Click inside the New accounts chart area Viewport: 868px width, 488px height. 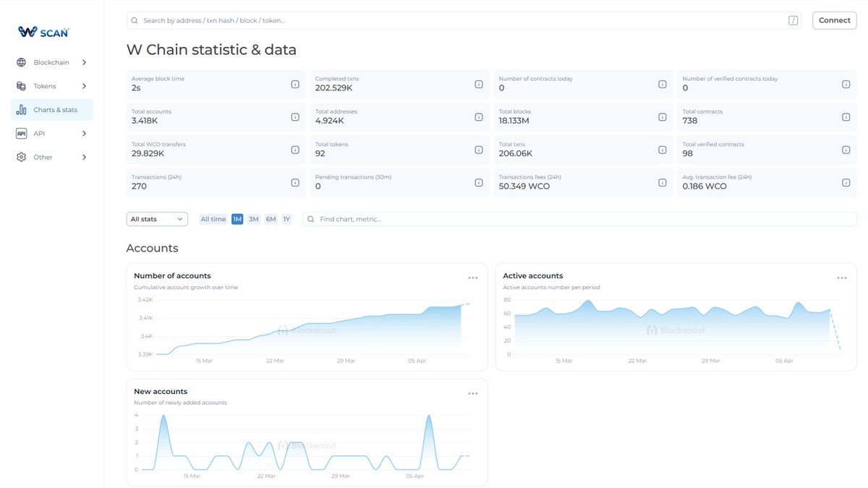[306, 442]
